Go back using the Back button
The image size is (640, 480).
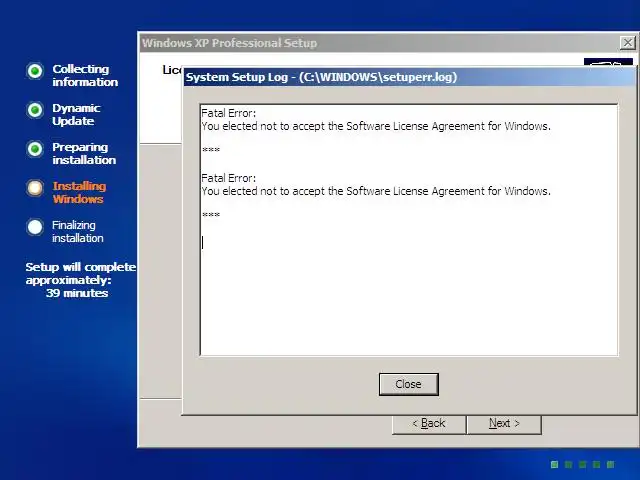pyautogui.click(x=429, y=424)
